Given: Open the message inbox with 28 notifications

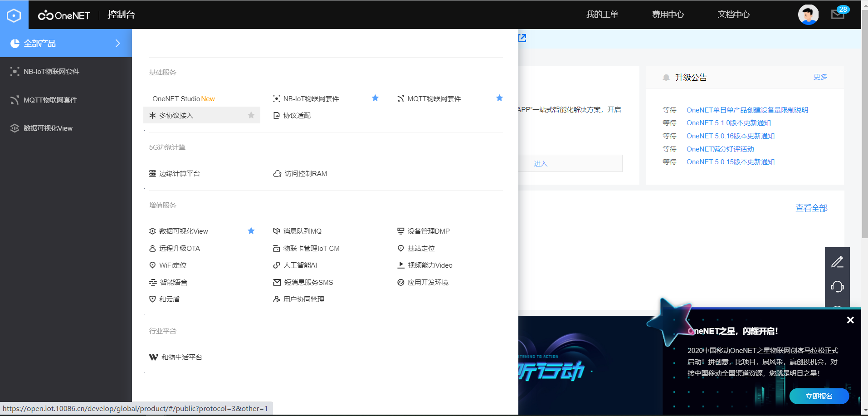Looking at the screenshot, I should [x=837, y=14].
